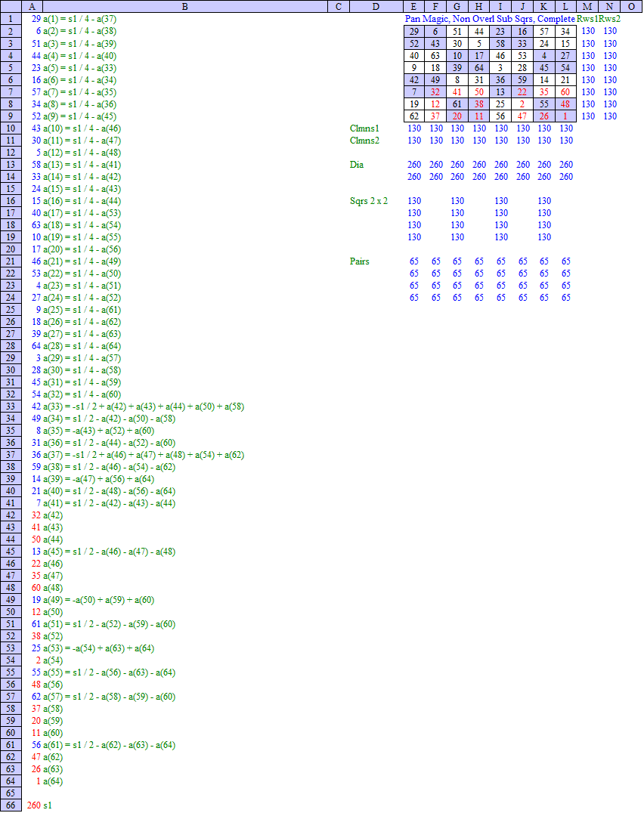Click magic square red cell with 60
Screen dimensions: 644x813
click(x=565, y=91)
